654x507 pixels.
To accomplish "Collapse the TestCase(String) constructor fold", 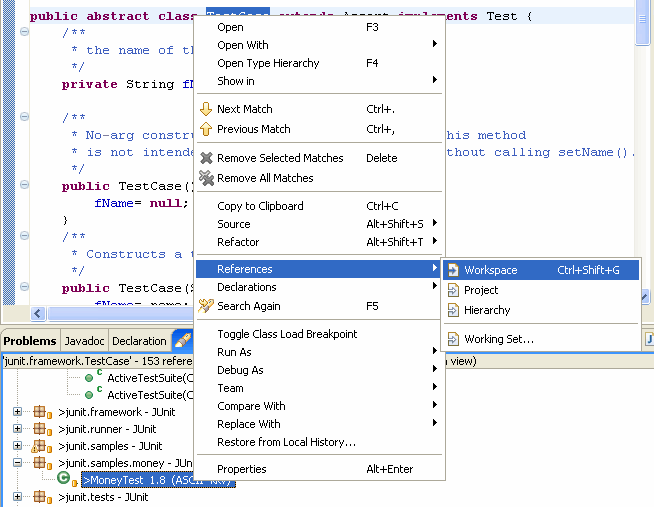I will pos(24,287).
